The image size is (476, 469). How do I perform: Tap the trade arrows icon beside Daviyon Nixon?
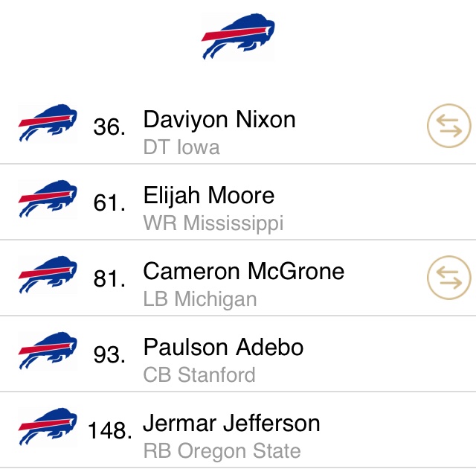pyautogui.click(x=449, y=126)
